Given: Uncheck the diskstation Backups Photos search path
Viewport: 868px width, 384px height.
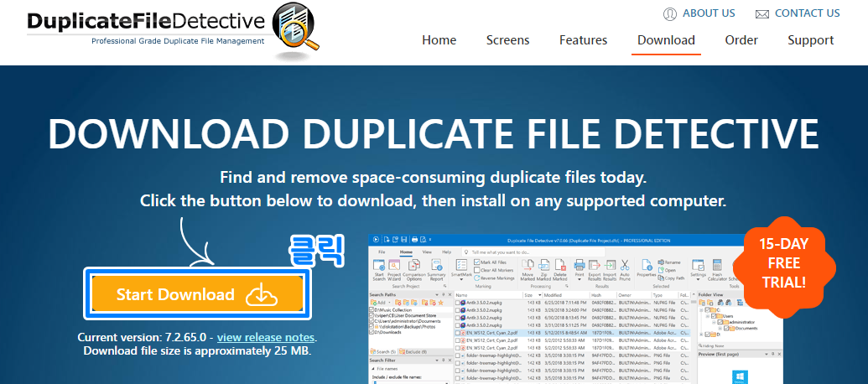Looking at the screenshot, I should [372, 326].
